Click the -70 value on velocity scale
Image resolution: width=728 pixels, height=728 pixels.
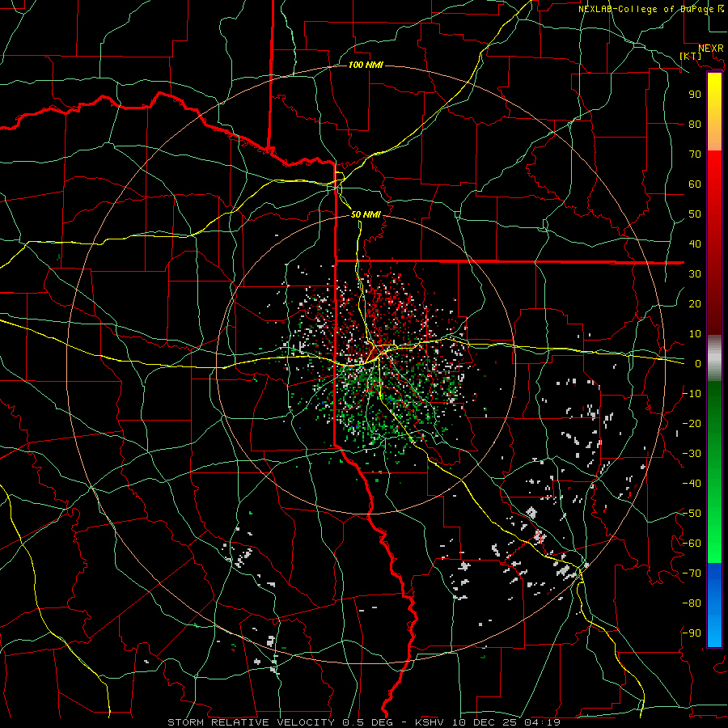click(x=692, y=574)
